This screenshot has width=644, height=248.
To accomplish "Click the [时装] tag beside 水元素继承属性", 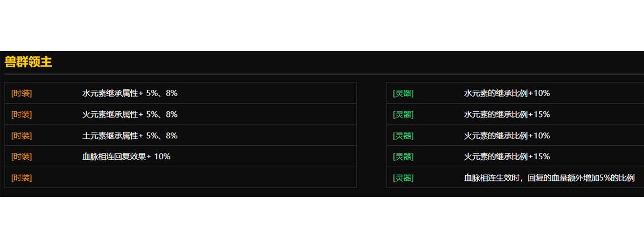I will [22, 93].
